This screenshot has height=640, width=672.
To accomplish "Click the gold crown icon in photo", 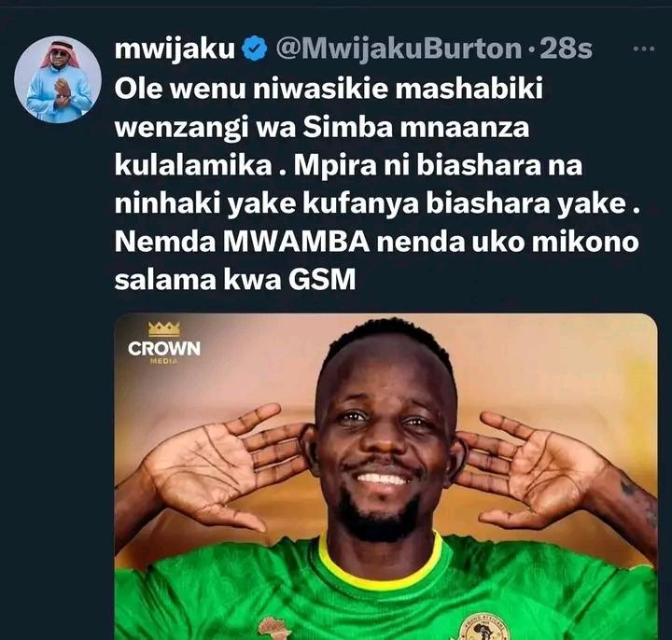I will (164, 329).
